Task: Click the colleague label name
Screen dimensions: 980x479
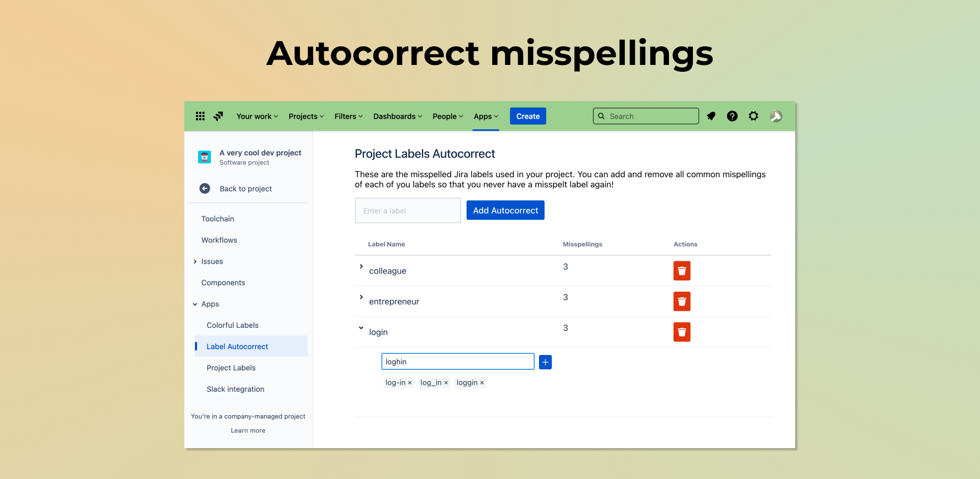Action: click(388, 271)
